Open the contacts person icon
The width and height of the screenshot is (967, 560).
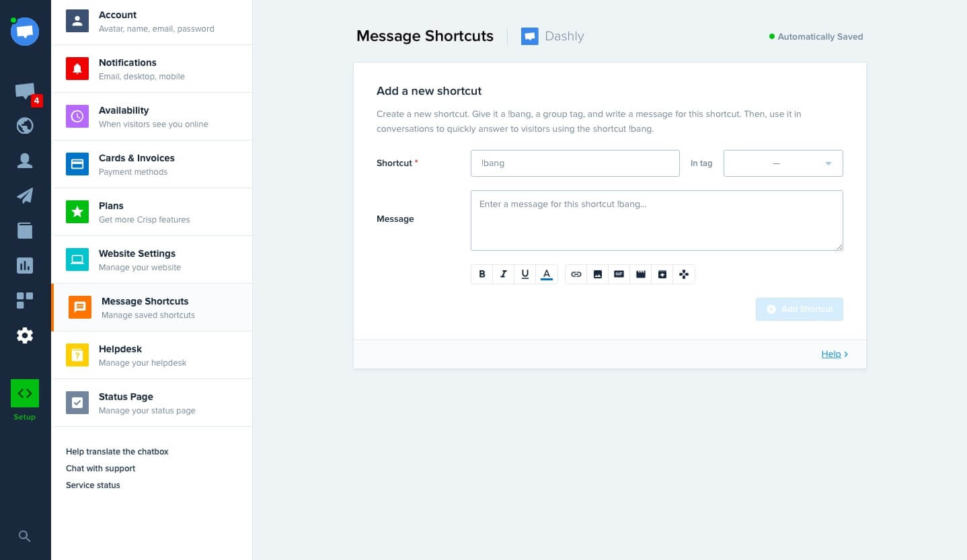pos(25,161)
